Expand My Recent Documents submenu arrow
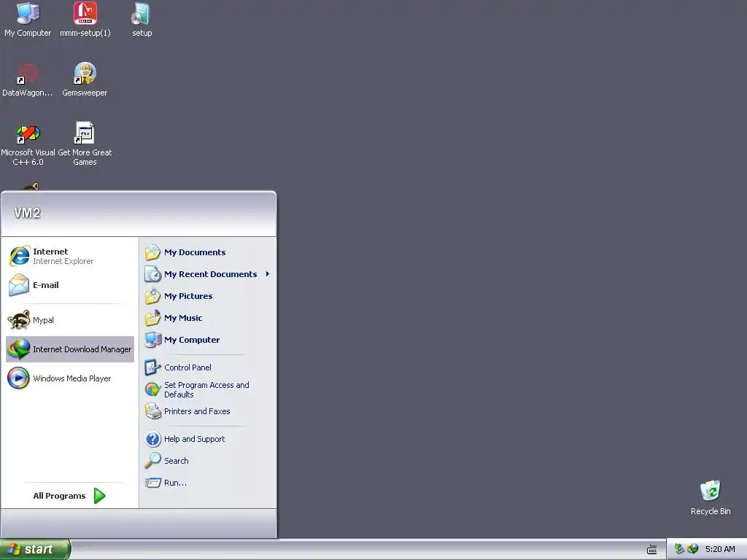 (x=267, y=274)
